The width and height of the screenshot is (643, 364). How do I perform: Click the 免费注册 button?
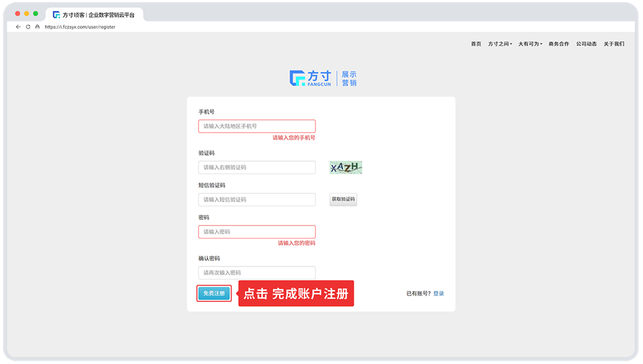(214, 293)
